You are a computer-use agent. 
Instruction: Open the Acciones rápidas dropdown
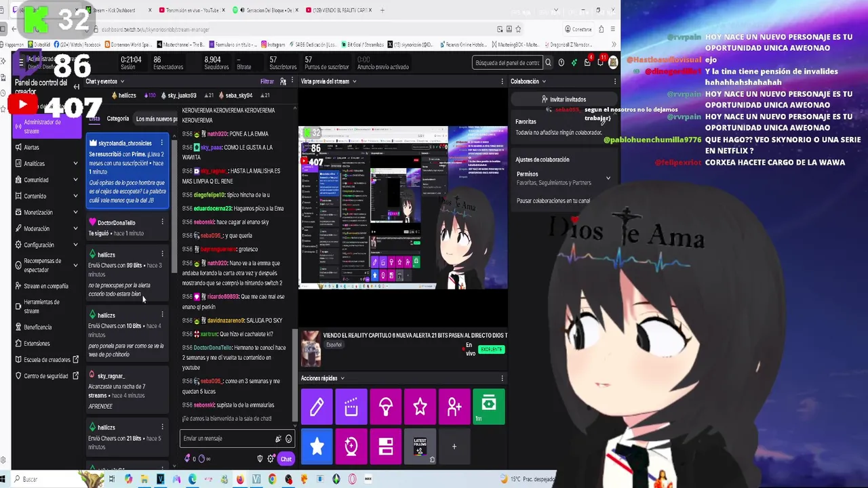click(322, 378)
